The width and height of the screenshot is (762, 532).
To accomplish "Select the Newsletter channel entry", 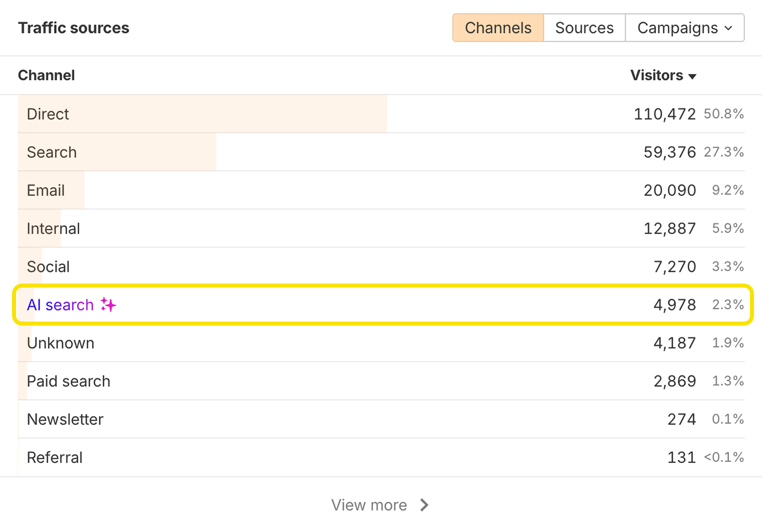I will point(65,419).
